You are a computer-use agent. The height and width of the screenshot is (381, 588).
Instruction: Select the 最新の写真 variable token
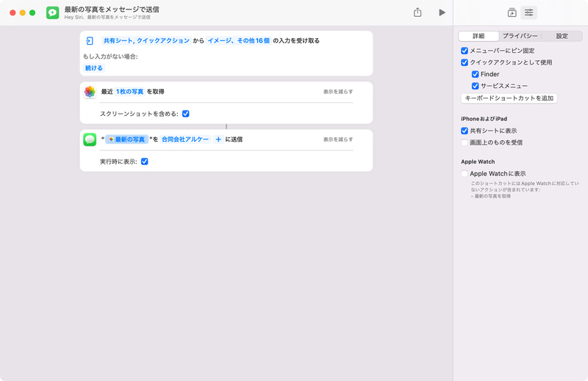pos(126,139)
